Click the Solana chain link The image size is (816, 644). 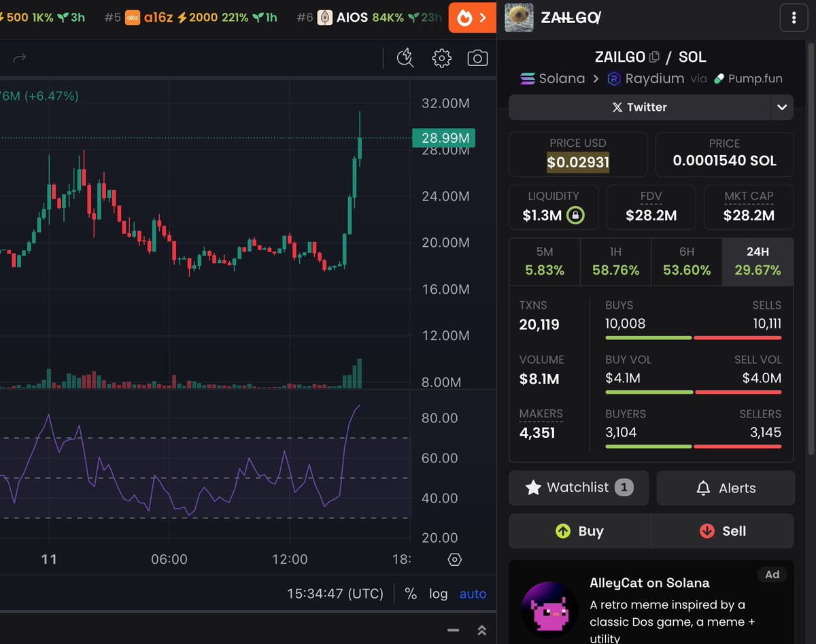tap(552, 78)
